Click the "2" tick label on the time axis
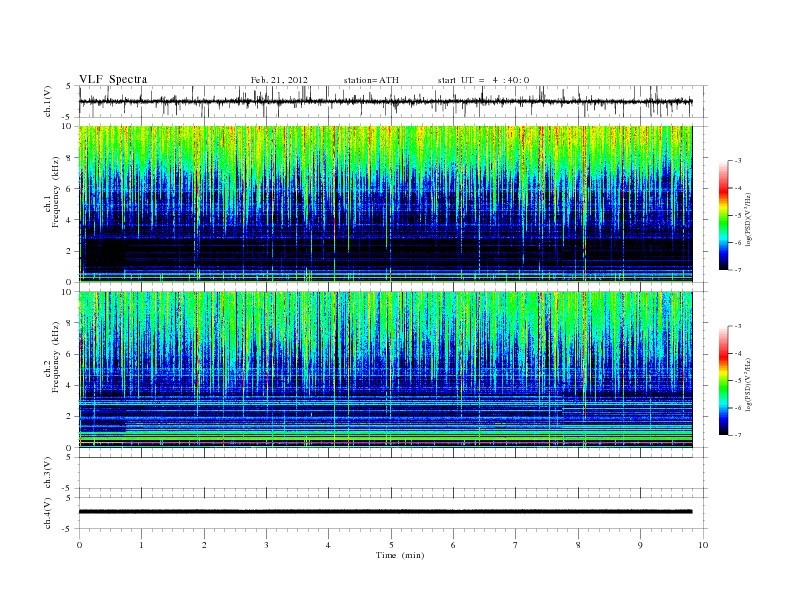The height and width of the screenshot is (612, 792). [x=204, y=545]
